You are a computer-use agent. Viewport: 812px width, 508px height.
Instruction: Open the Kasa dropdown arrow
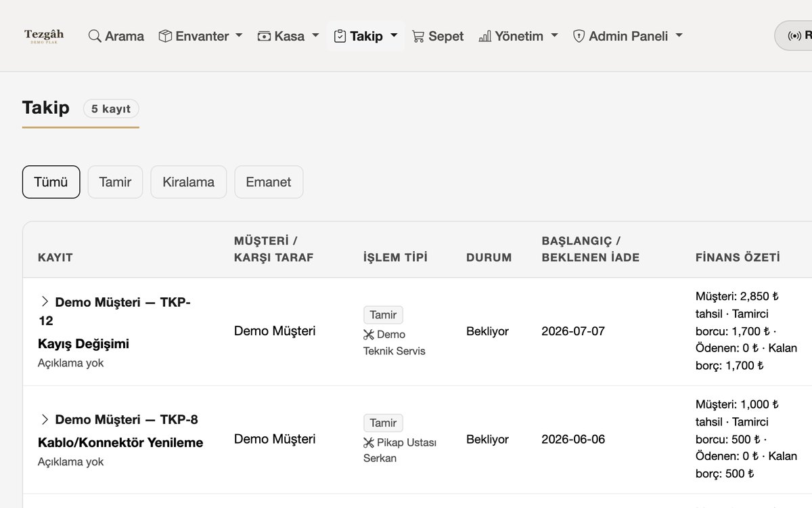click(315, 36)
